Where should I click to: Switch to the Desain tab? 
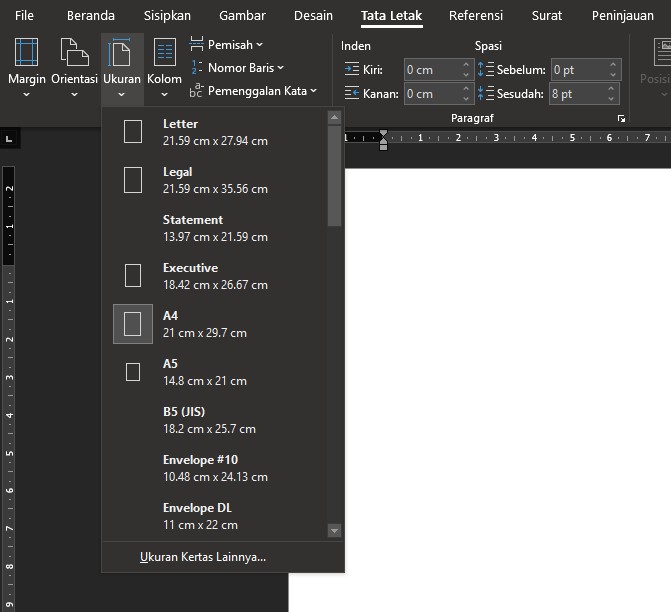[x=313, y=16]
